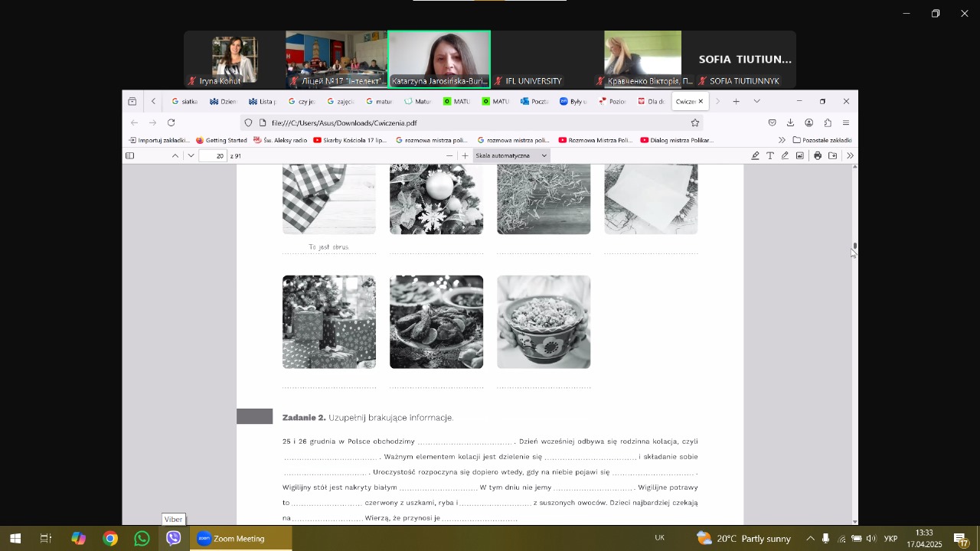Bookmark this page with the star
Screen dimensions: 980x551
(x=695, y=122)
